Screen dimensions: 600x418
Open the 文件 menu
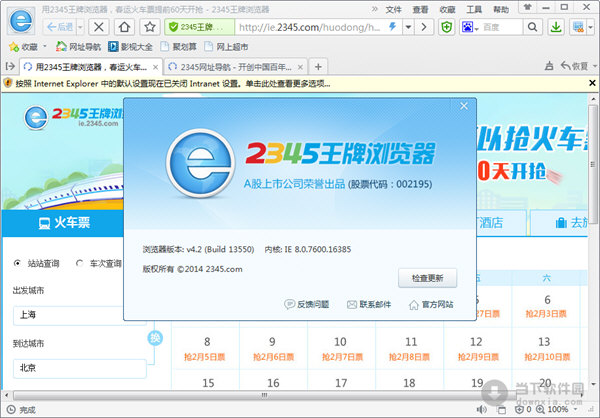(x=393, y=10)
